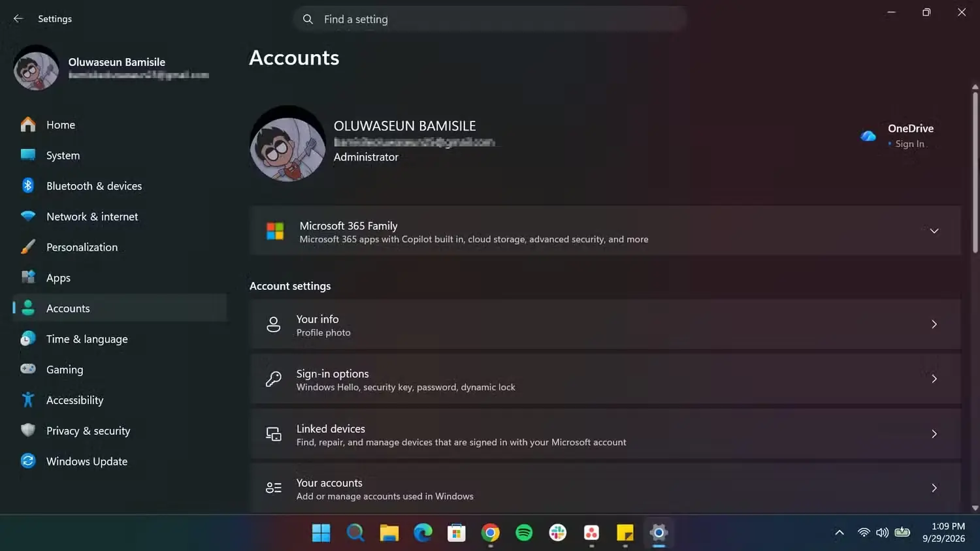Open the Windows Start menu
Screen dimensions: 980x551
321,533
